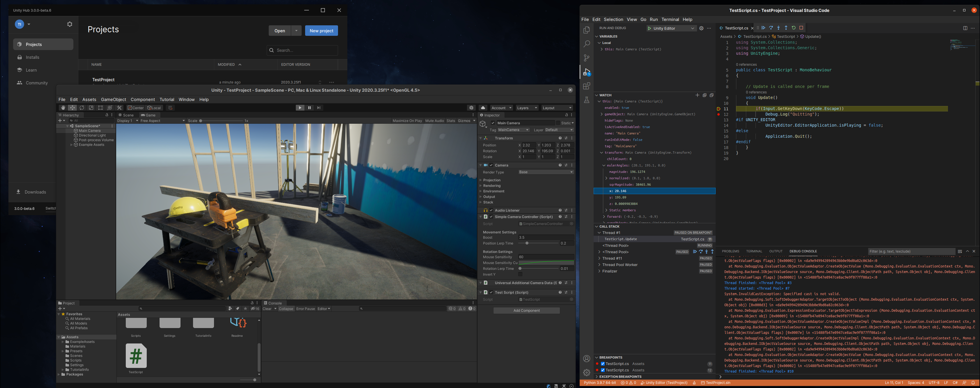Image resolution: width=980 pixels, height=388 pixels.
Task: Select the Hand tool in Unity toolbar
Action: [63, 108]
